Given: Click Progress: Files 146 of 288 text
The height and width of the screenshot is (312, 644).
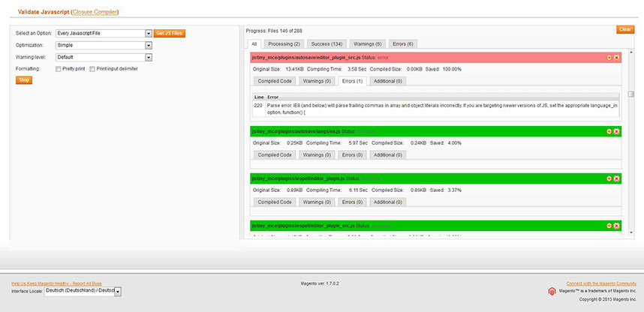Looking at the screenshot, I should tap(275, 31).
